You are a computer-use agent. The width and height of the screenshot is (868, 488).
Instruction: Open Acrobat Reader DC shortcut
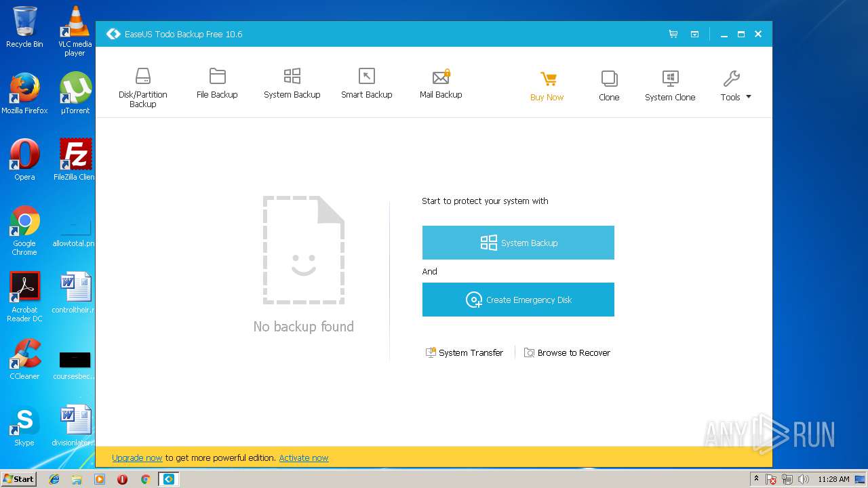24,297
